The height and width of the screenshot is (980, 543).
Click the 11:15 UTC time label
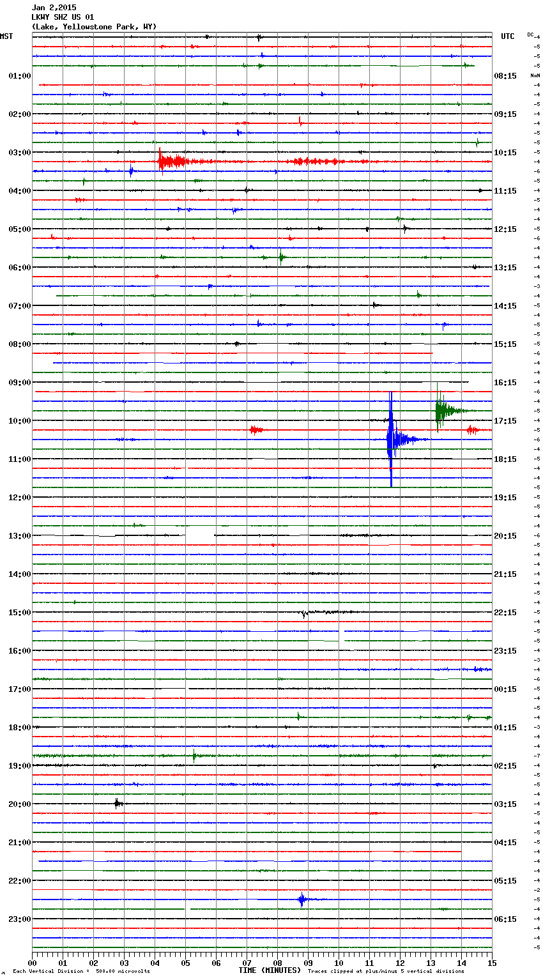coord(505,191)
